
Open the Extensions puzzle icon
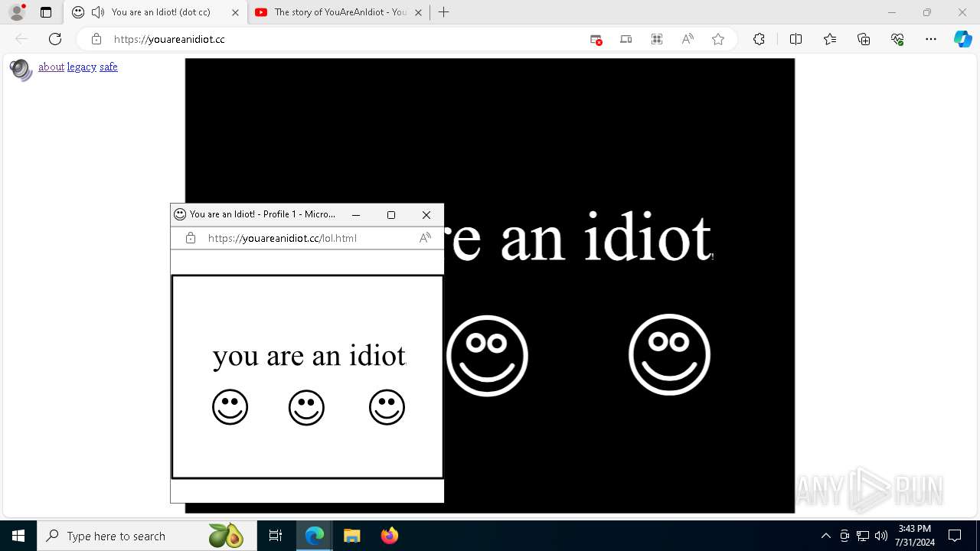pos(759,39)
